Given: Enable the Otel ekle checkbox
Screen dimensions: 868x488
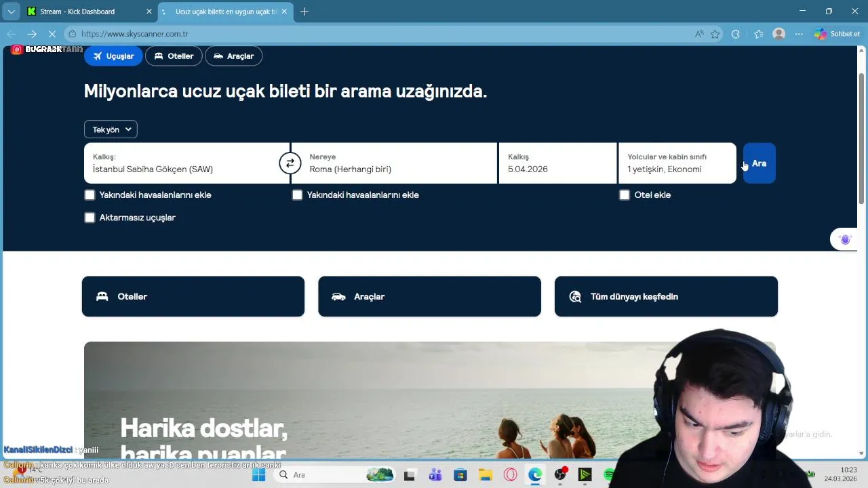Looking at the screenshot, I should click(625, 195).
